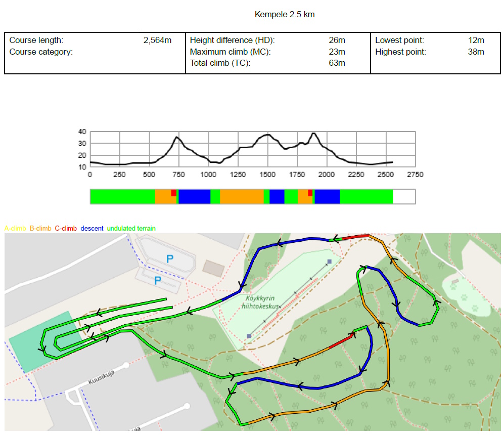The width and height of the screenshot is (504, 435).
Task: Click the Kempele 2.5 km title
Action: click(285, 15)
